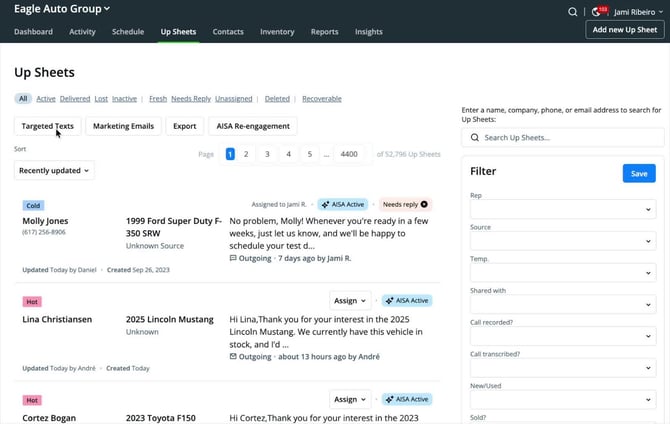Screen dimensions: 670x424
Task: Click the AISA Re-engagement button
Action: [x=253, y=126]
